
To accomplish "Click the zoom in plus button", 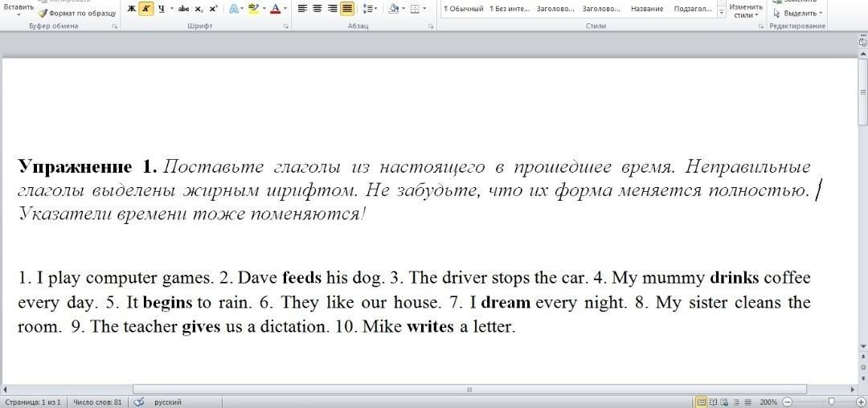I will pyautogui.click(x=861, y=402).
